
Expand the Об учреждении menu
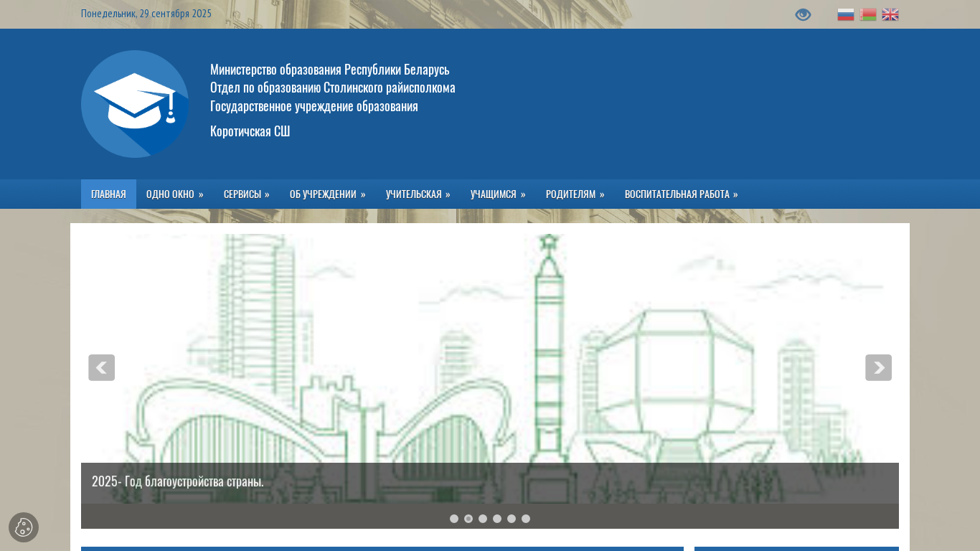(328, 194)
